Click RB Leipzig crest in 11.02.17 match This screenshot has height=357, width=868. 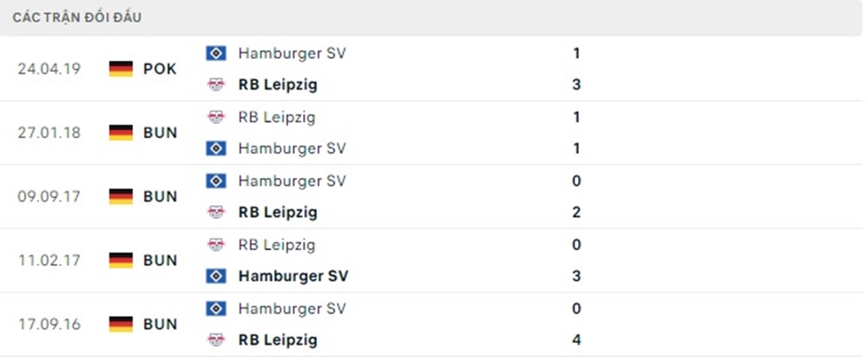pos(215,245)
